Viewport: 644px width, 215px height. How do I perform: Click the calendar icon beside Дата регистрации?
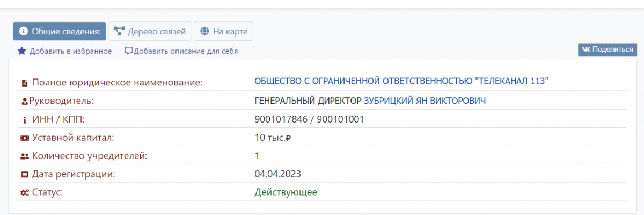coord(24,175)
